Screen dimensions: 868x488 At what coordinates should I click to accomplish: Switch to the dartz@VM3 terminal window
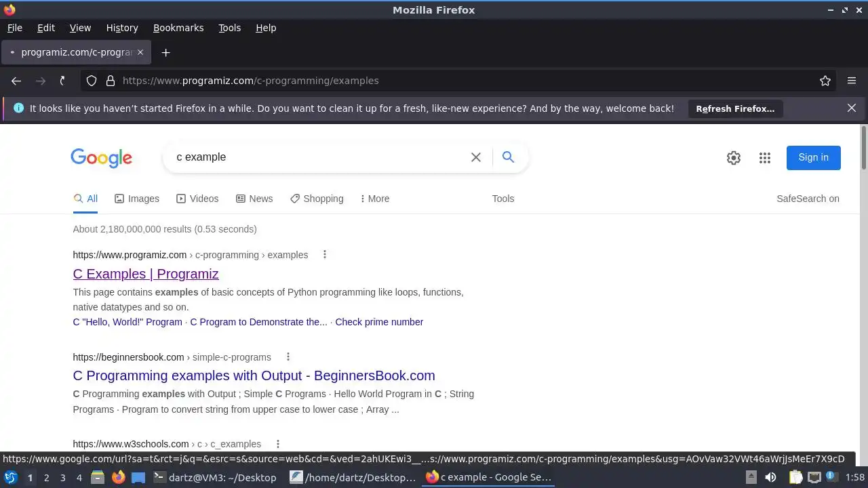tap(215, 477)
